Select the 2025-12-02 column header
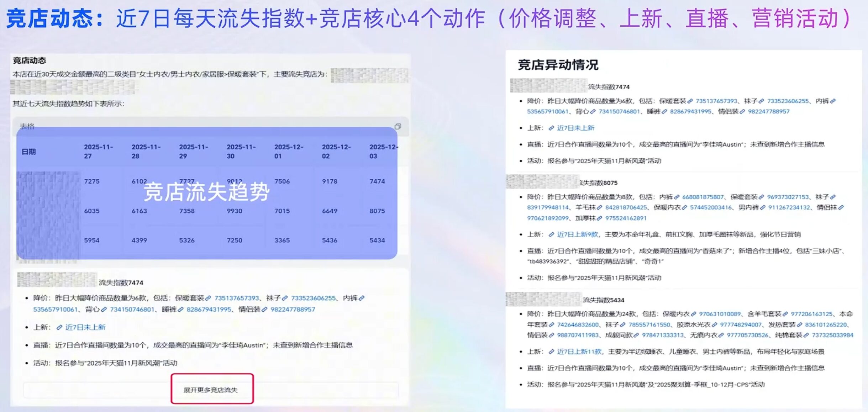This screenshot has width=868, height=412. 336,151
